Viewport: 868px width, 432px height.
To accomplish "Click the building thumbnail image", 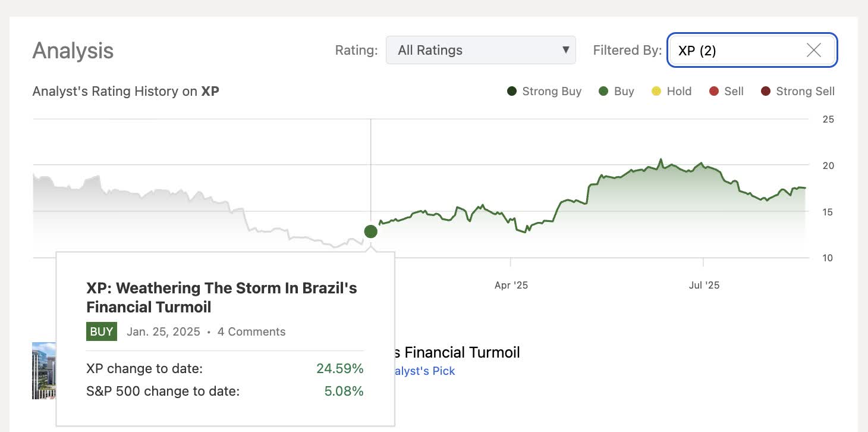I will (x=46, y=370).
